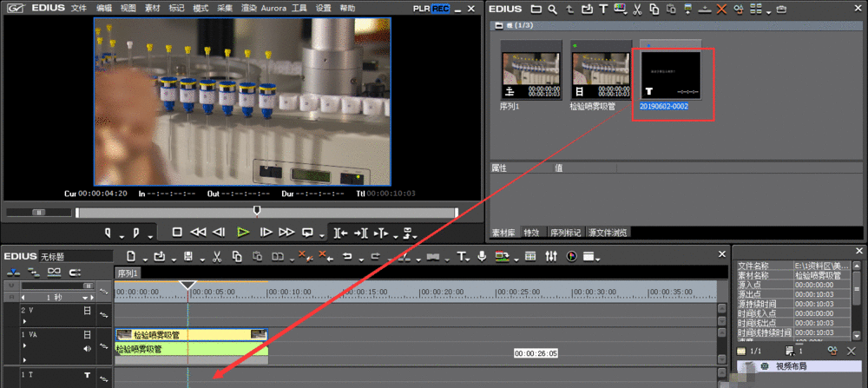
Task: Click the scissors Cut icon in timeline toolbar
Action: pyautogui.click(x=215, y=256)
